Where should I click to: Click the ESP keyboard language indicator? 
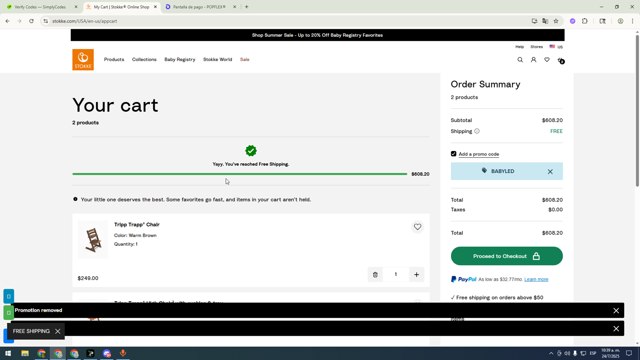pos(593,353)
